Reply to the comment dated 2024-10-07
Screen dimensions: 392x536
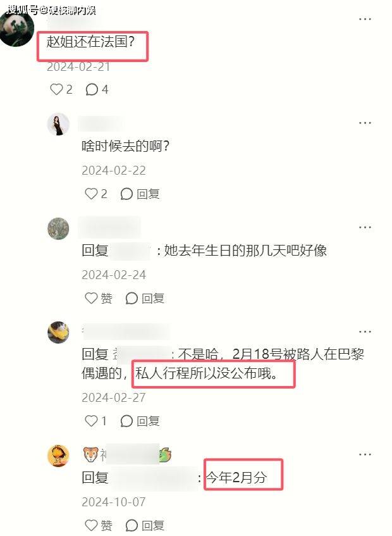[145, 525]
